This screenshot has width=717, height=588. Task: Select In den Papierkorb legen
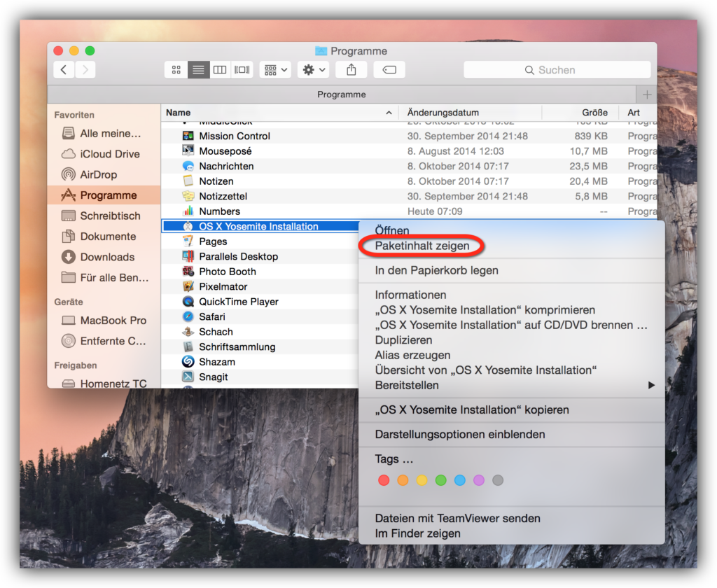click(x=436, y=270)
